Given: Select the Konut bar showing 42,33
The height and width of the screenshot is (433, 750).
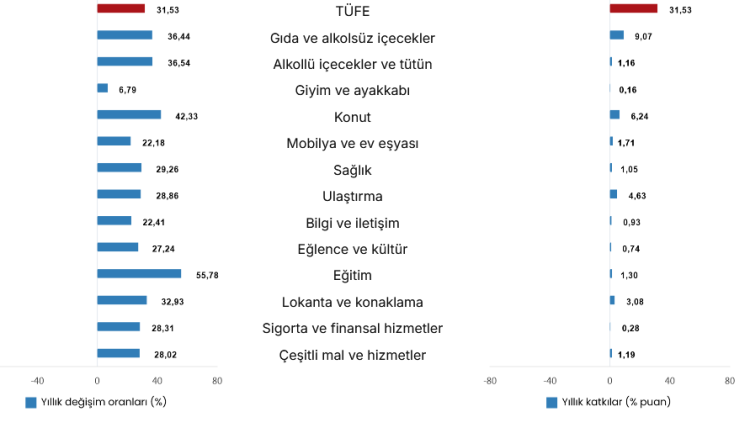Looking at the screenshot, I should (129, 115).
